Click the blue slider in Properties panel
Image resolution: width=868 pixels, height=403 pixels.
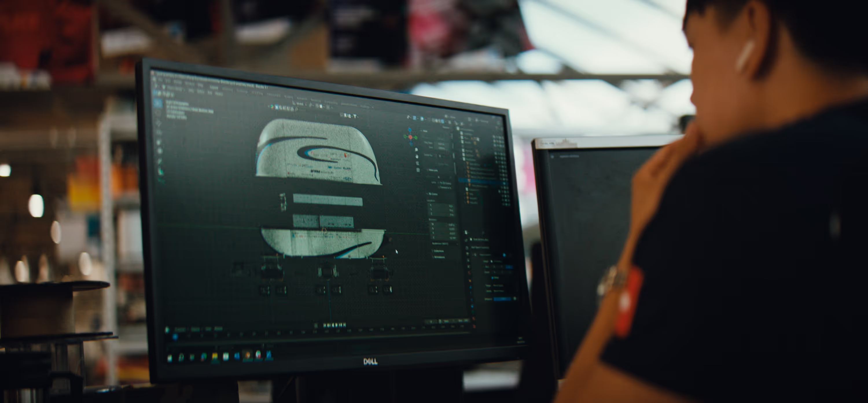502,298
